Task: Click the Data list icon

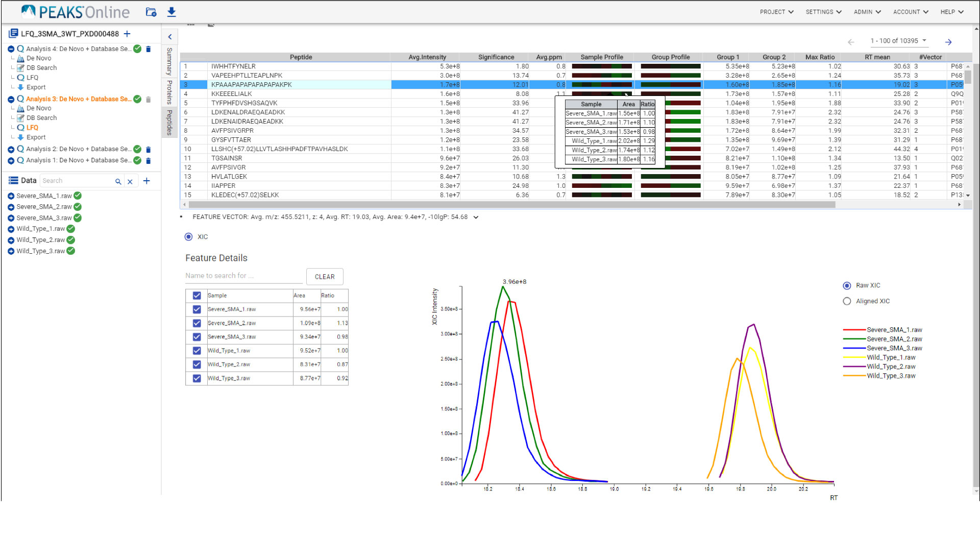Action: click(14, 181)
